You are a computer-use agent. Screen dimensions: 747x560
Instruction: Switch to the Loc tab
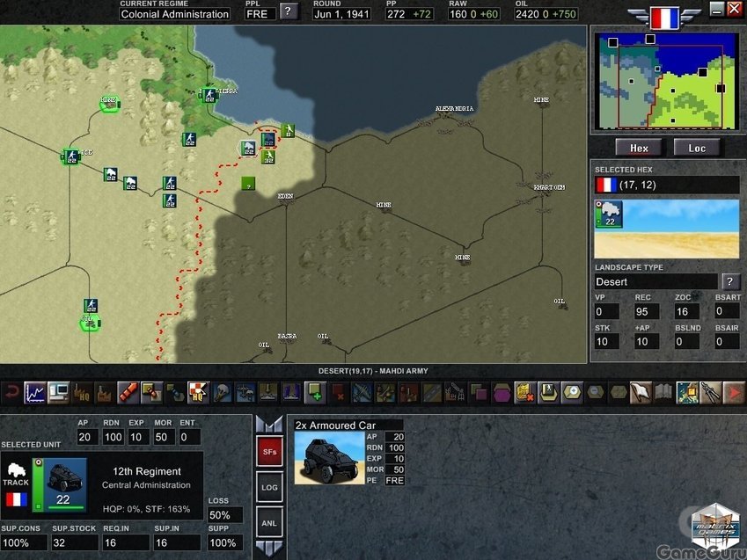pyautogui.click(x=697, y=148)
